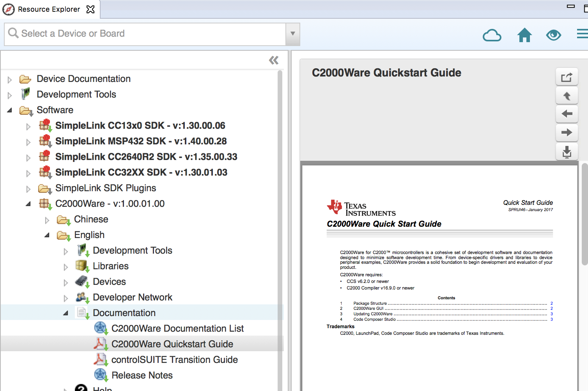Collapse the Documentation node

(x=66, y=313)
